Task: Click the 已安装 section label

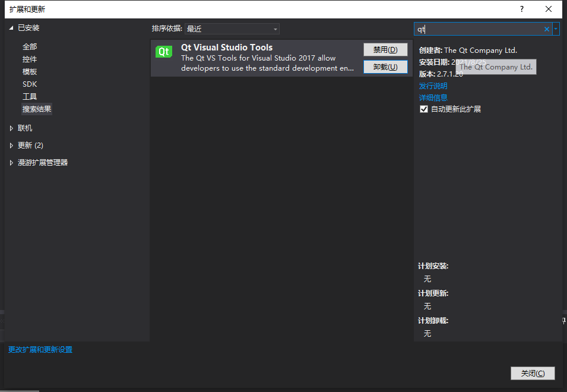Action: (x=28, y=28)
